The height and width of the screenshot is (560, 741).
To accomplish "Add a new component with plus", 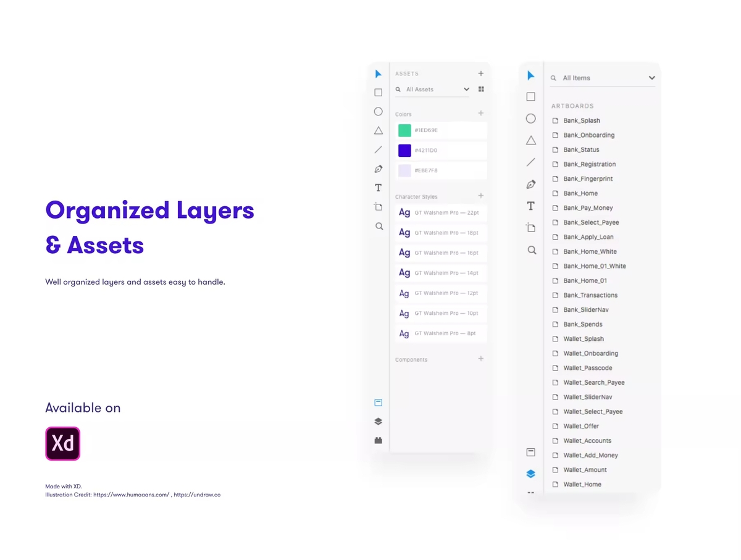I will click(x=481, y=359).
